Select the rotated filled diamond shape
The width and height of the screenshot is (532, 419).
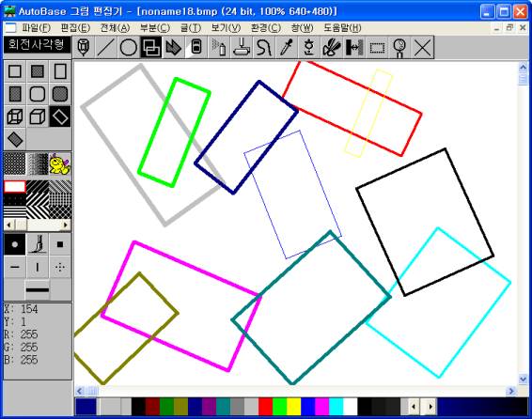click(x=15, y=140)
